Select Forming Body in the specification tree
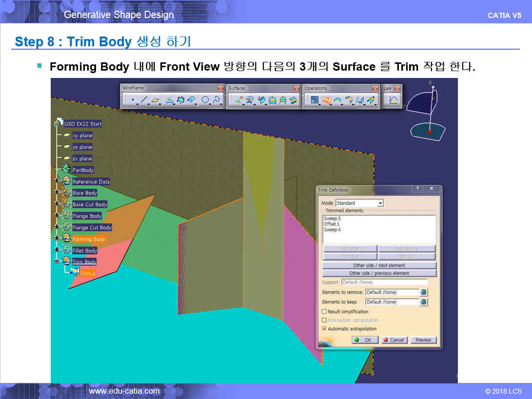Viewport: 532px width, 399px height. [x=89, y=239]
